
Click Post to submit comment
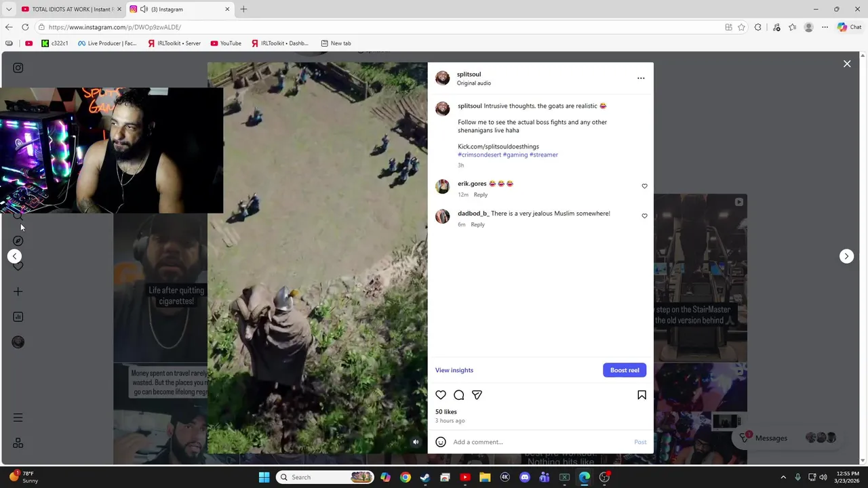click(x=640, y=442)
